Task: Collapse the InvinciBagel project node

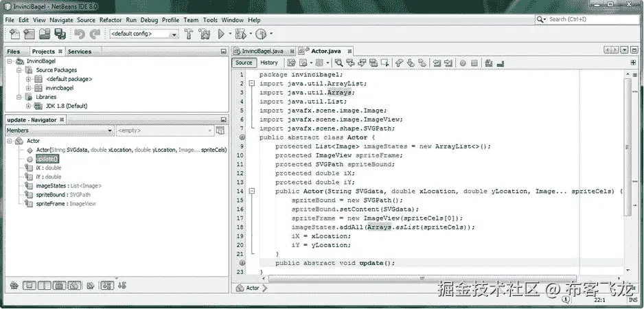Action: [10, 61]
